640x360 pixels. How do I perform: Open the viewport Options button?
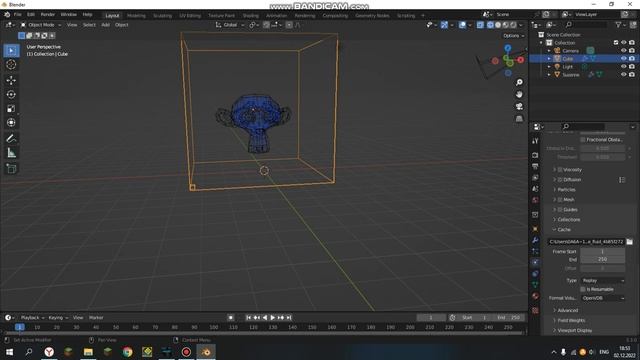click(x=513, y=36)
